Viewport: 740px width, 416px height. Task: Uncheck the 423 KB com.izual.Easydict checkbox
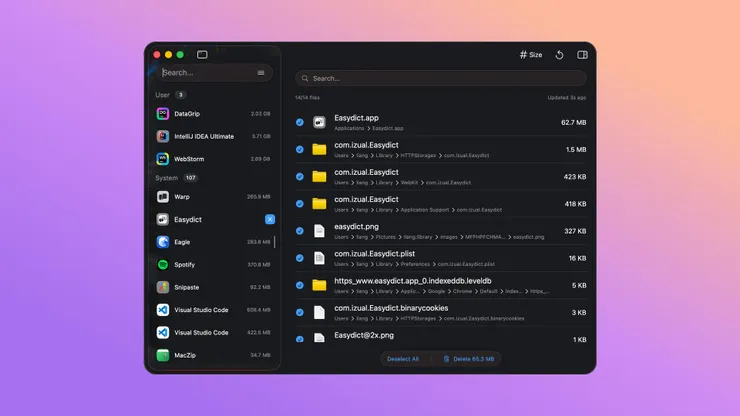point(300,177)
